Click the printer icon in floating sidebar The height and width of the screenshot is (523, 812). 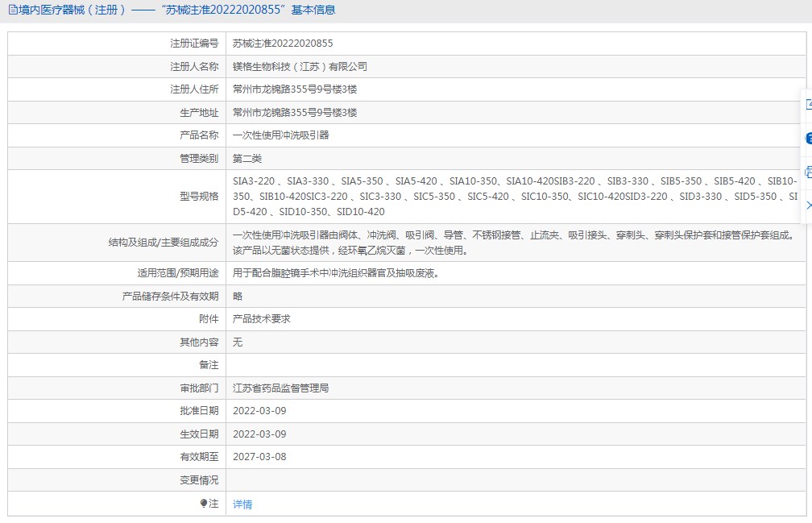point(809,172)
